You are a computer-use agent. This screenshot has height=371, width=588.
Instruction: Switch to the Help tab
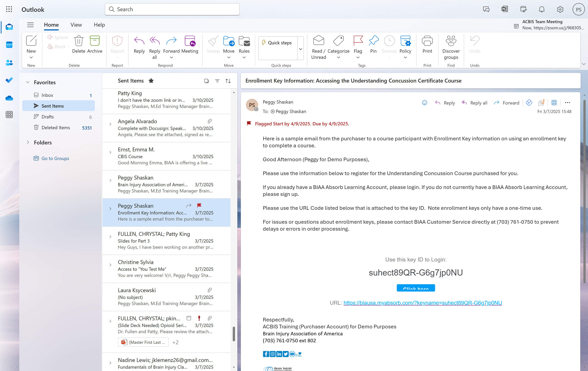click(99, 25)
